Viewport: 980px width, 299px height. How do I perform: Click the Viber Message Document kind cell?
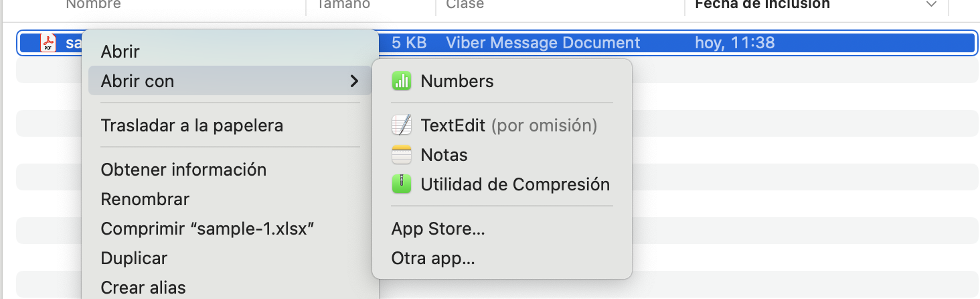coord(543,44)
